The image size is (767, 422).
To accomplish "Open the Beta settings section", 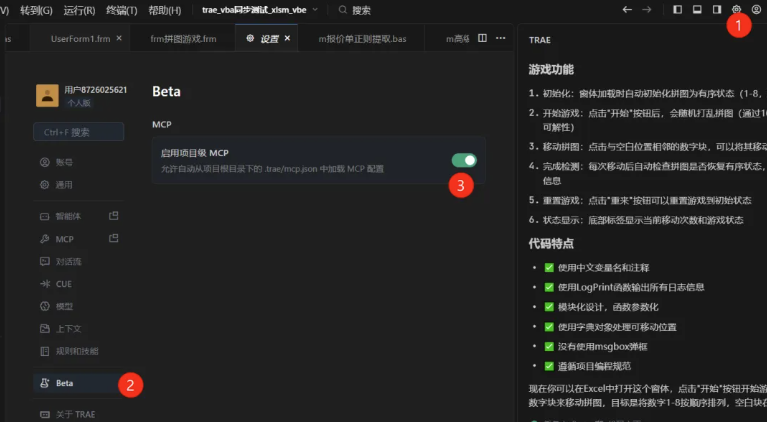I will (x=78, y=383).
